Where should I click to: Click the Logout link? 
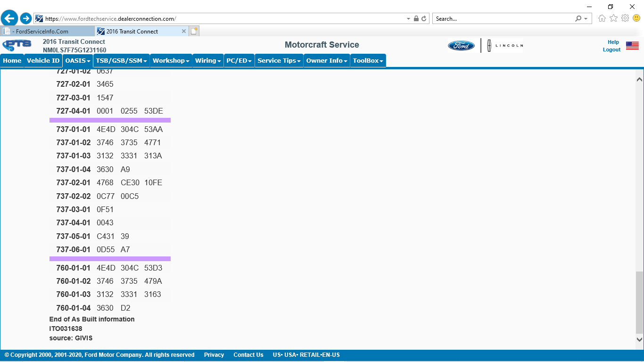coord(611,50)
